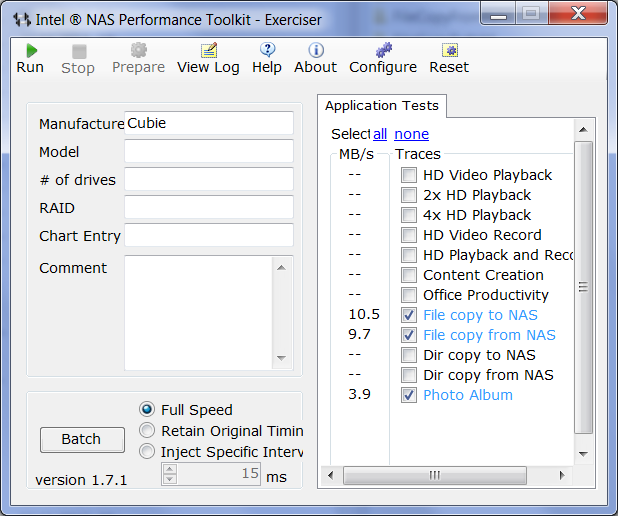Click the 'all' select link

(x=380, y=134)
